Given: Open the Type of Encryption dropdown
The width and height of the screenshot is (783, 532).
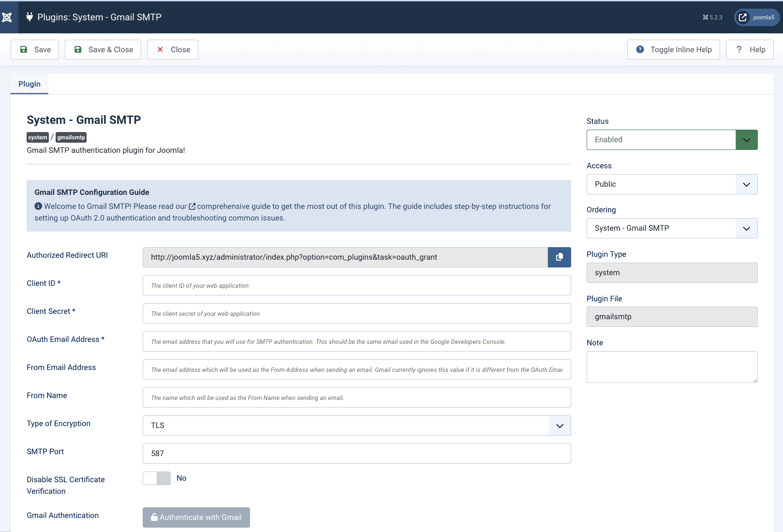Looking at the screenshot, I should tap(356, 426).
